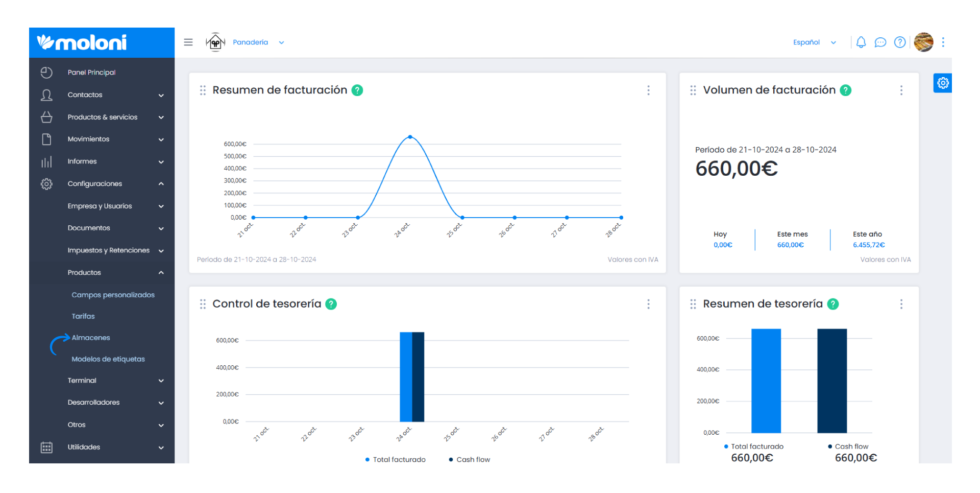Viewport: 980px width, 493px height.
Task: Collapse the Configuraciones chevron
Action: click(x=161, y=184)
